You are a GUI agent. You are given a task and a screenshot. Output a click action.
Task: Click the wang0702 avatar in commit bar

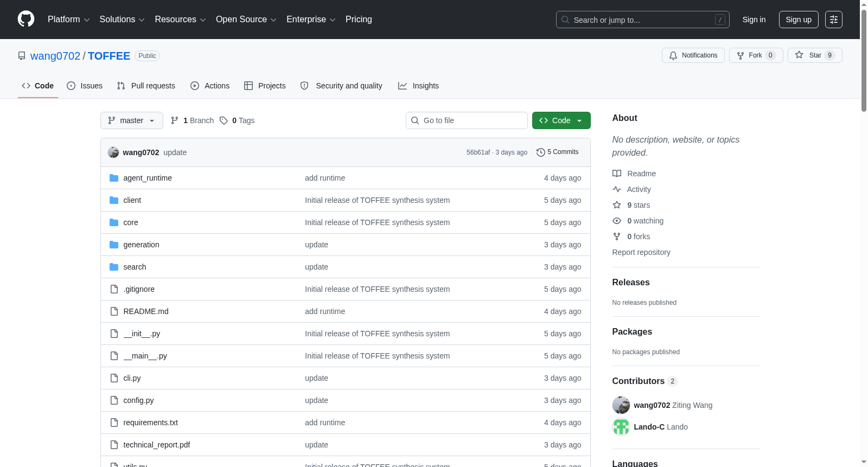coord(113,152)
